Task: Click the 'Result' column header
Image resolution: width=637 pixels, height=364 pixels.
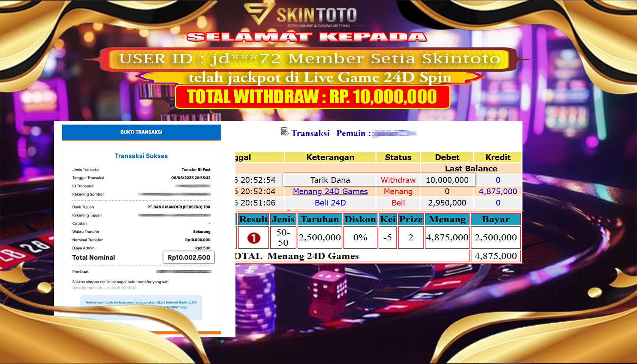Action: point(253,219)
